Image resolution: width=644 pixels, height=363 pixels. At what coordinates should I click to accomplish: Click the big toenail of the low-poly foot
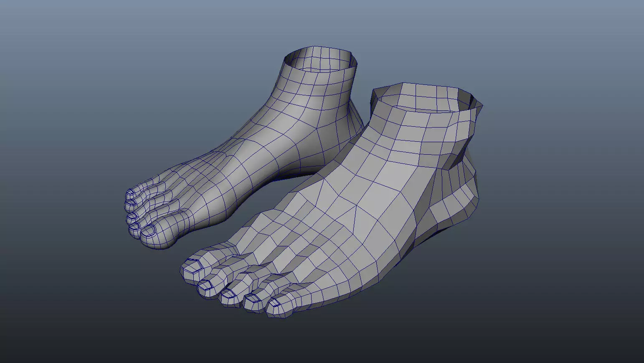[x=193, y=266]
